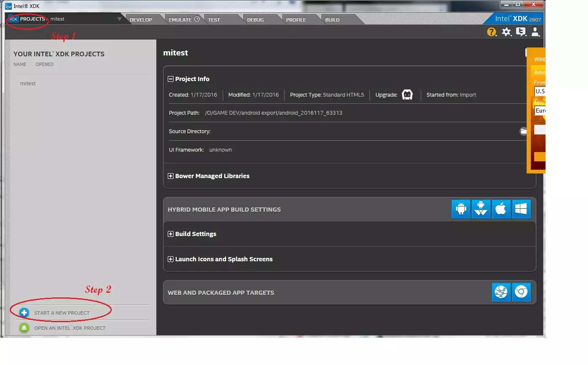This screenshot has height=365, width=588.
Task: Switch to the PROJECTS tab
Action: [x=27, y=19]
